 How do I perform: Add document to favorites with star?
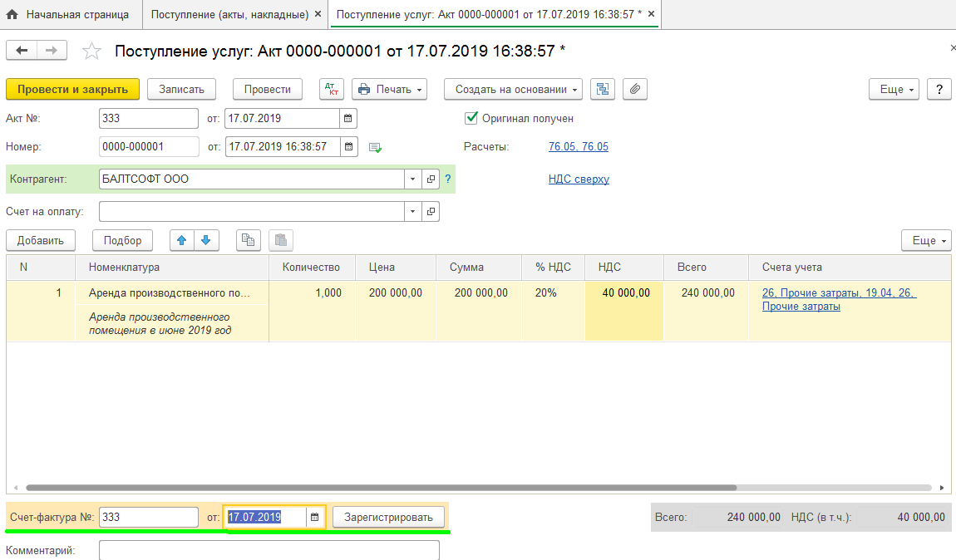[91, 52]
